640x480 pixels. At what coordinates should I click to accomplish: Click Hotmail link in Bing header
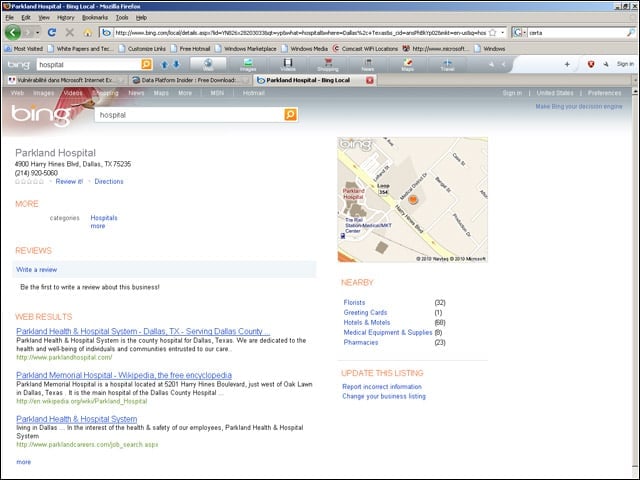(254, 93)
